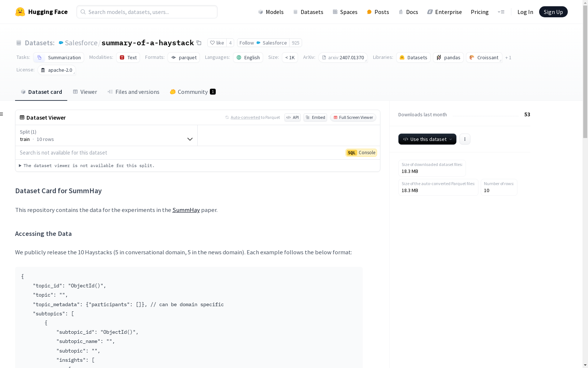The width and height of the screenshot is (588, 368).
Task: Expand the dataset viewer not available message
Action: [x=87, y=166]
